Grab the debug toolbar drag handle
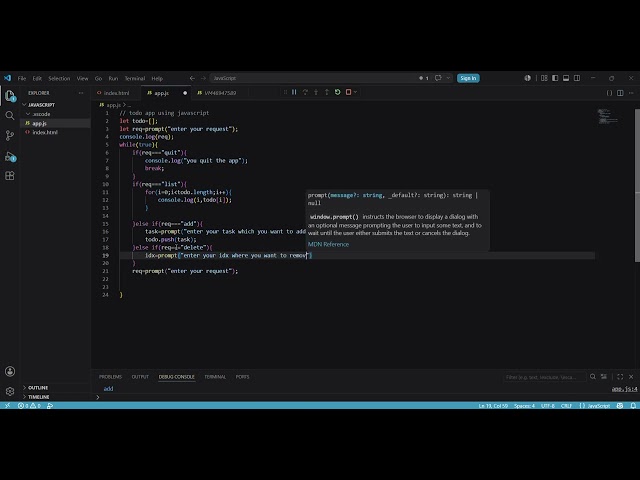640x480 pixels. point(285,92)
